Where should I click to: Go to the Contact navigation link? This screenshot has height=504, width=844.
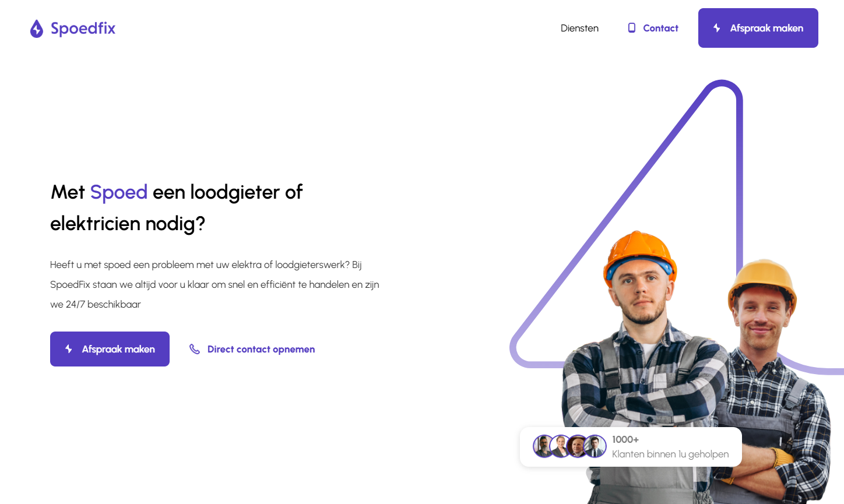tap(660, 28)
